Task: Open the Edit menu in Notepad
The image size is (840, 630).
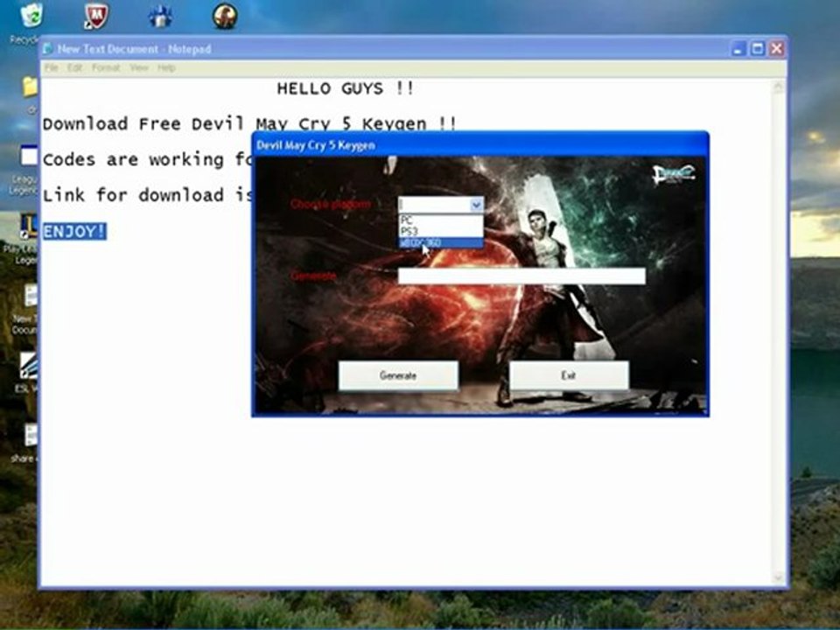Action: pos(75,67)
